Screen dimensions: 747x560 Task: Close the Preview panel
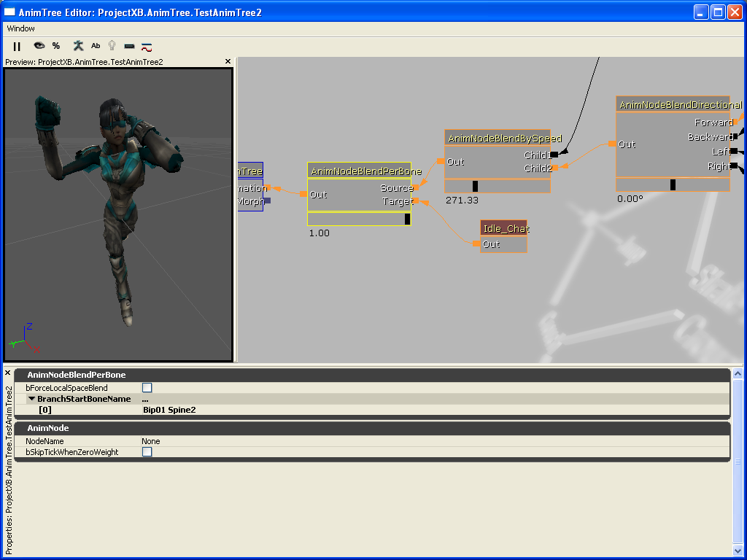tap(227, 61)
